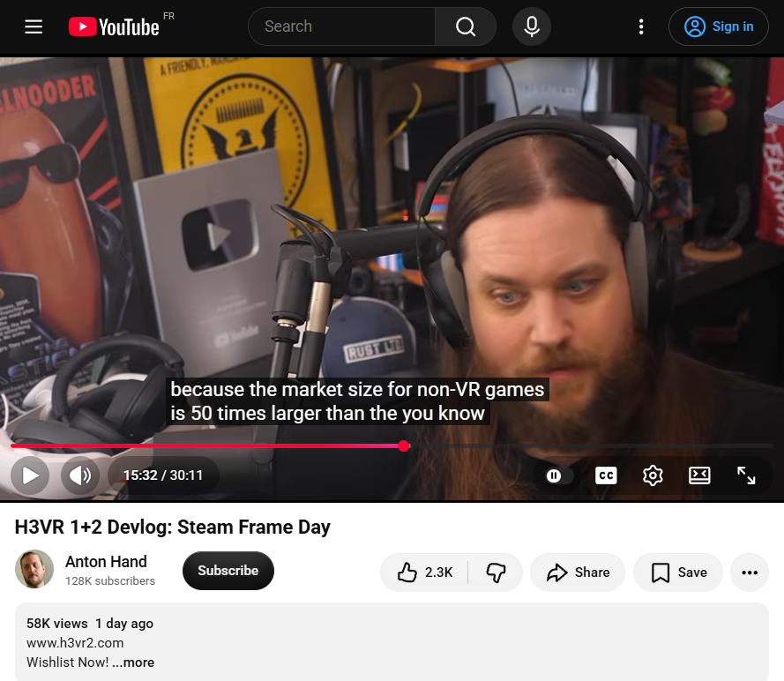This screenshot has width=784, height=681.
Task: Switch to theater mode
Action: pyautogui.click(x=699, y=475)
